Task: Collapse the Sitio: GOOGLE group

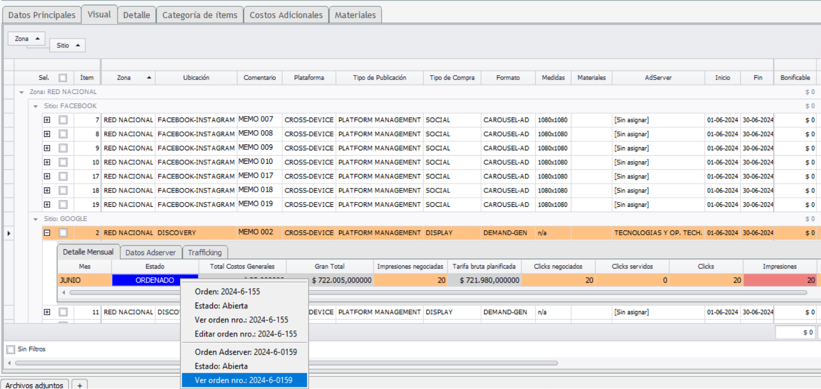Action: click(x=35, y=218)
